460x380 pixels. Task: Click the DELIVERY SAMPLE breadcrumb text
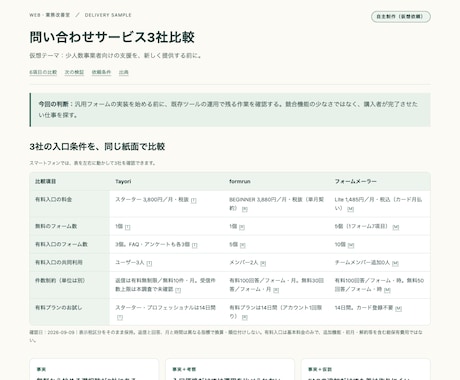pyautogui.click(x=108, y=15)
